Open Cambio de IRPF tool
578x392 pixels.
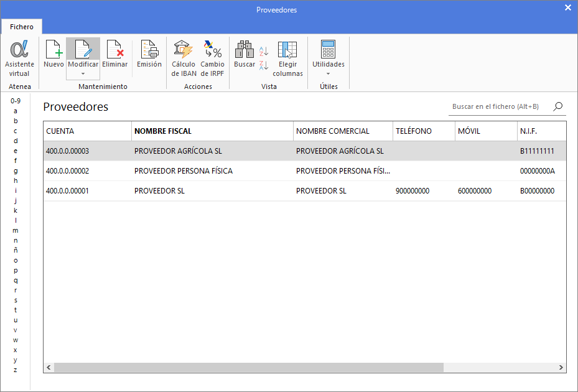(x=212, y=58)
